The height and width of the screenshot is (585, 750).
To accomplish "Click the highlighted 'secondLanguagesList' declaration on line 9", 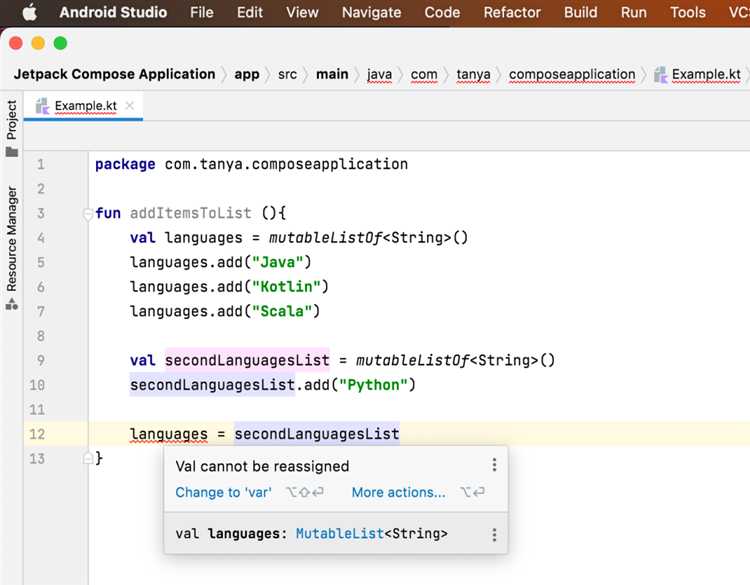I will coord(247,360).
